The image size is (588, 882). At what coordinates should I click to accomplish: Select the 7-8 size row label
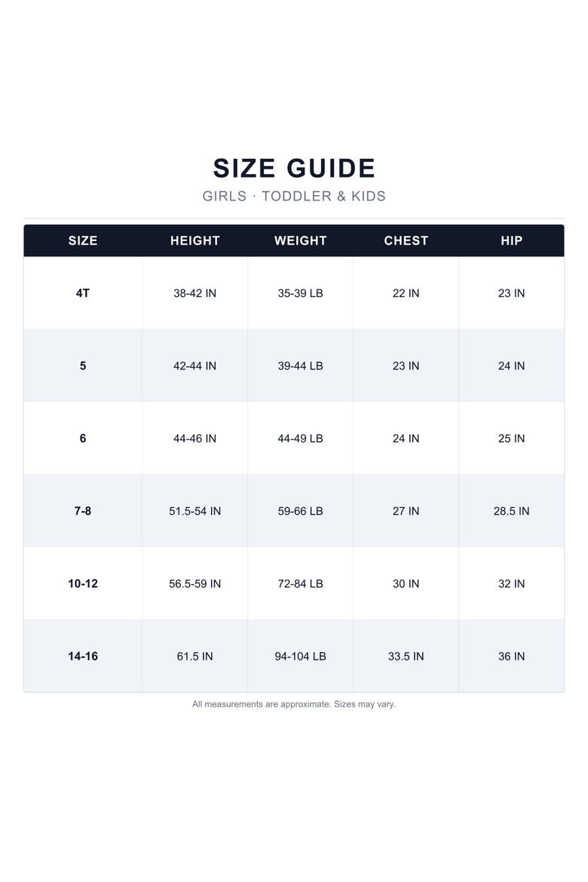pyautogui.click(x=83, y=511)
